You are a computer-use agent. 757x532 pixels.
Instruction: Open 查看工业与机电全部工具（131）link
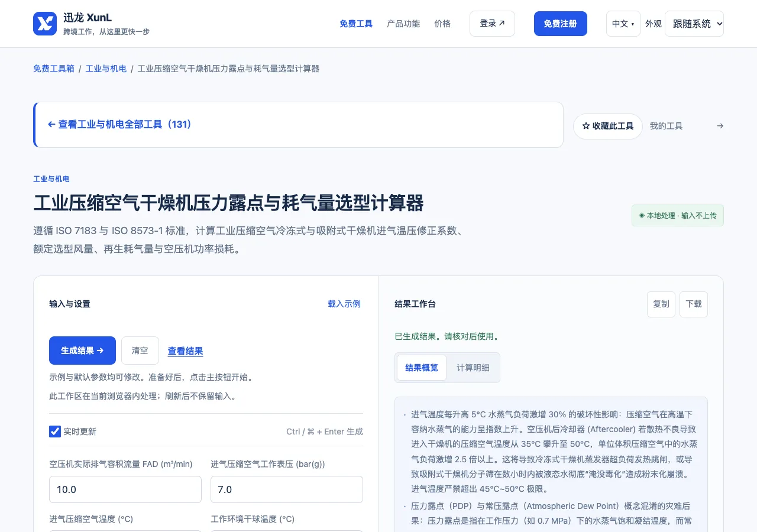coord(119,125)
